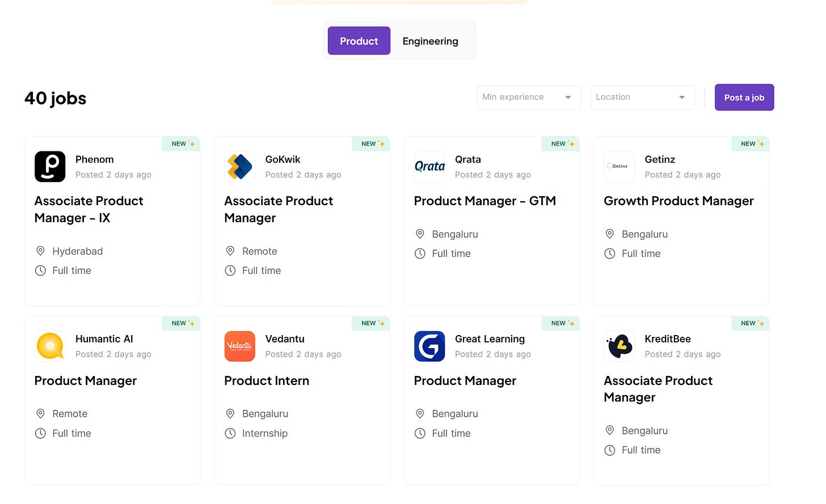Click the NEW badge on Qrata card
Viewport: 826px width, 504px height.
pyautogui.click(x=560, y=143)
